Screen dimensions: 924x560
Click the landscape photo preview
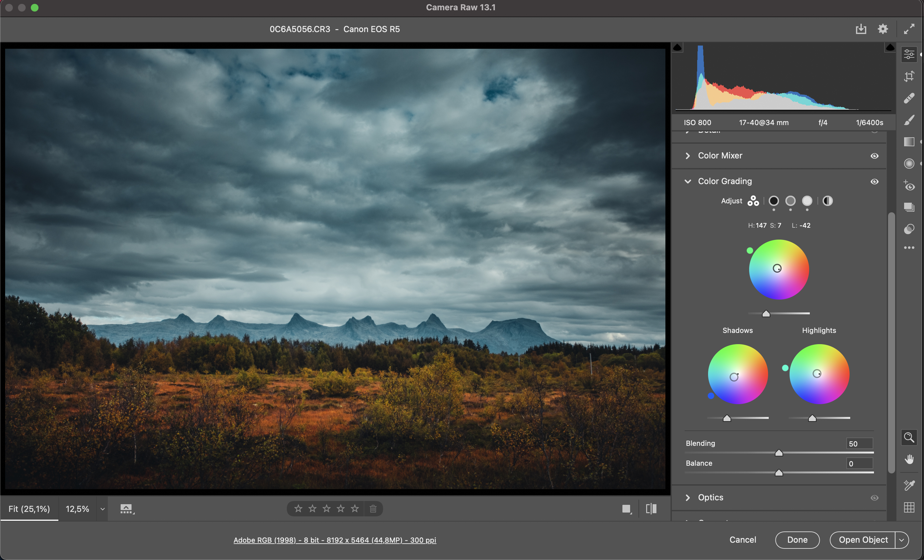[335, 268]
